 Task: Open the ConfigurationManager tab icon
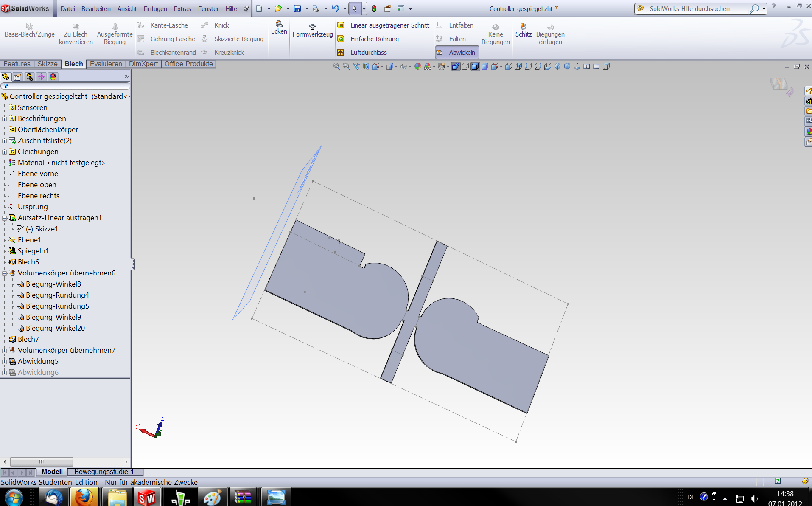coord(29,77)
